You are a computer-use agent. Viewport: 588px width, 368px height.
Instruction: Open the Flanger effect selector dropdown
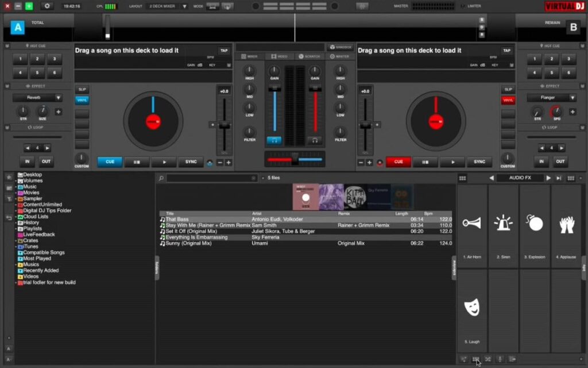click(552, 97)
